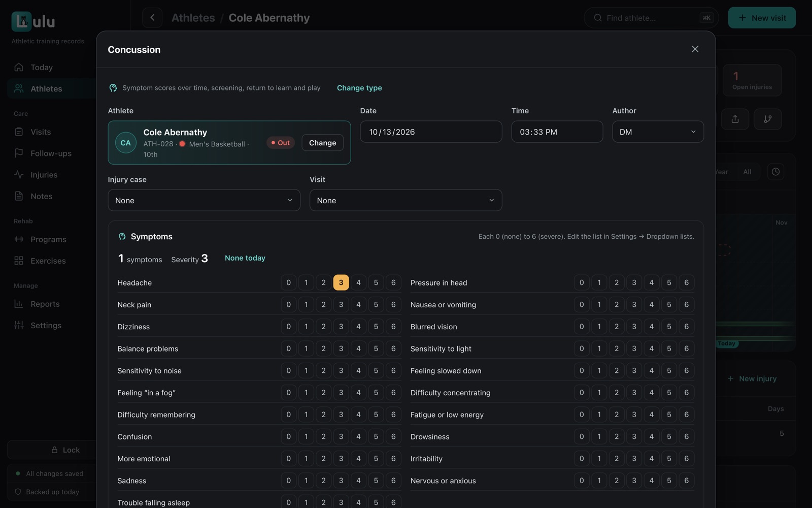This screenshot has height=508, width=812.
Task: Set Blurred vision severity to 0
Action: click(x=582, y=327)
